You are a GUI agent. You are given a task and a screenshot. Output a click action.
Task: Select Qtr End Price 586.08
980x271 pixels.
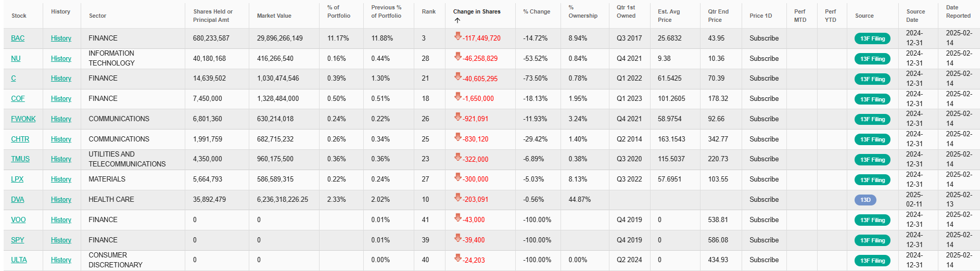(718, 240)
